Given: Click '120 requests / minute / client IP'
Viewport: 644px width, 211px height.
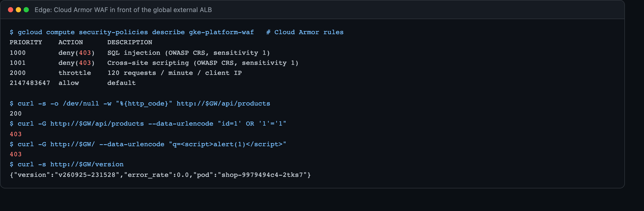Looking at the screenshot, I should pos(175,73).
